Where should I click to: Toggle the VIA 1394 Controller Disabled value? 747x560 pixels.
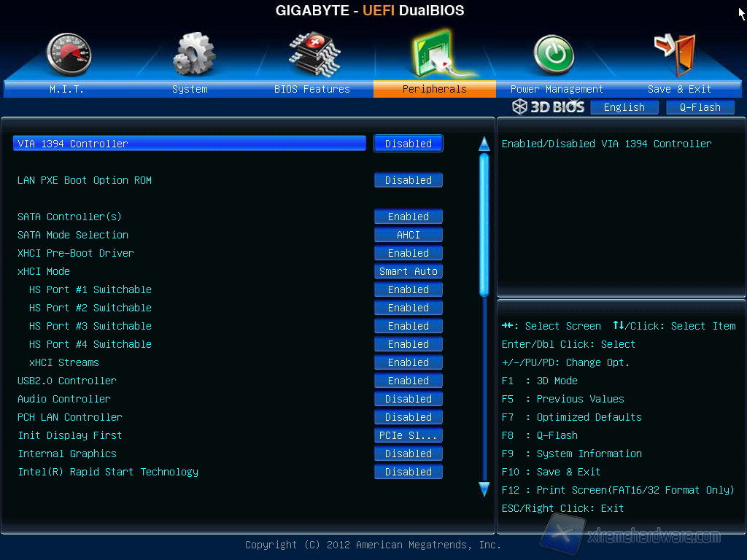(409, 144)
